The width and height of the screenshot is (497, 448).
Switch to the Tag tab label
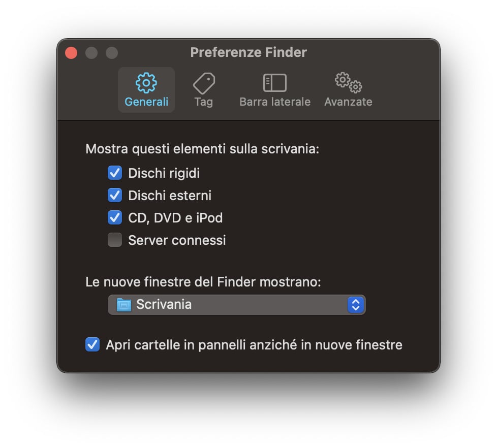coord(203,102)
